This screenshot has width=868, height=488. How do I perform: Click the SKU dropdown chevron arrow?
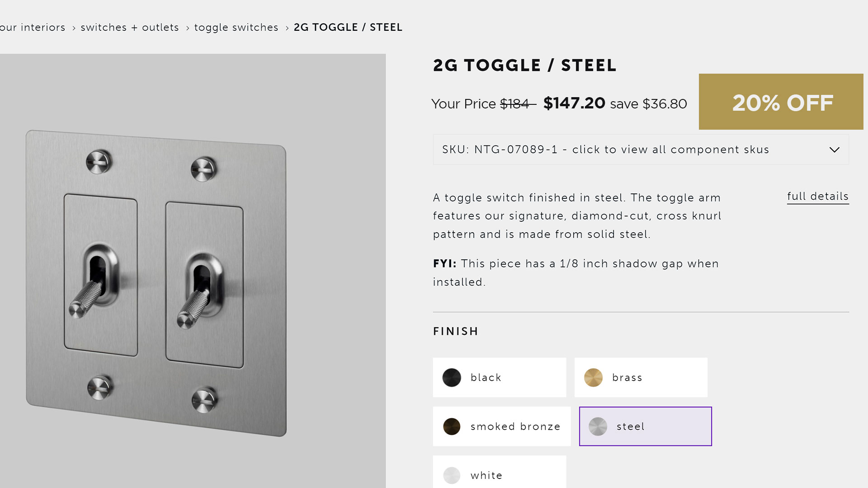click(x=834, y=150)
